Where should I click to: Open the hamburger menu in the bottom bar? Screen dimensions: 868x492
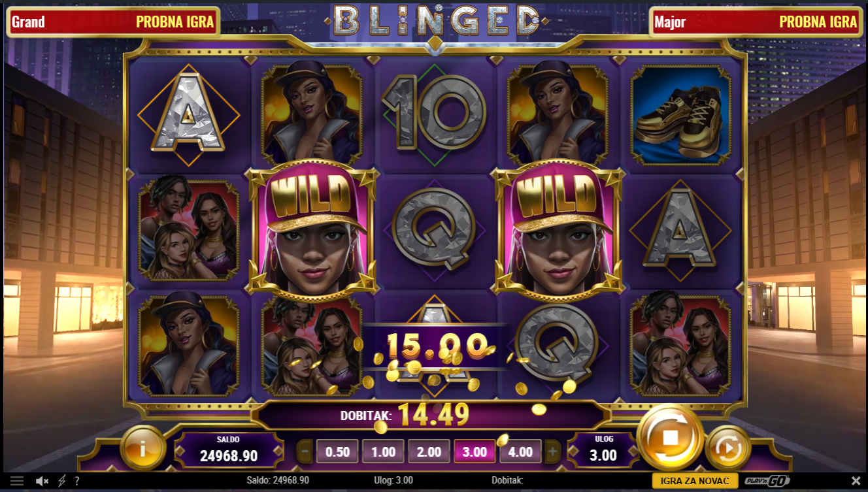pyautogui.click(x=17, y=481)
